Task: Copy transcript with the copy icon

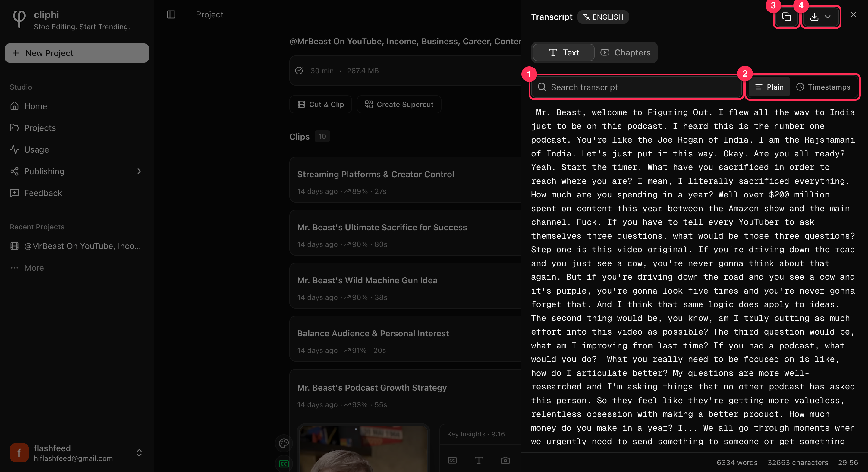Action: coord(786,17)
